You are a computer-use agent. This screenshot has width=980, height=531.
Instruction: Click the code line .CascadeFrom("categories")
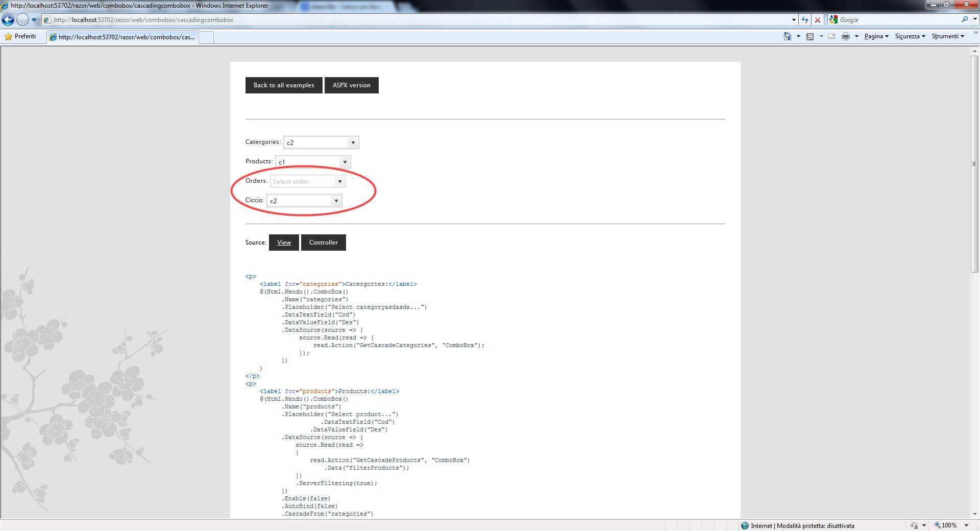click(327, 514)
